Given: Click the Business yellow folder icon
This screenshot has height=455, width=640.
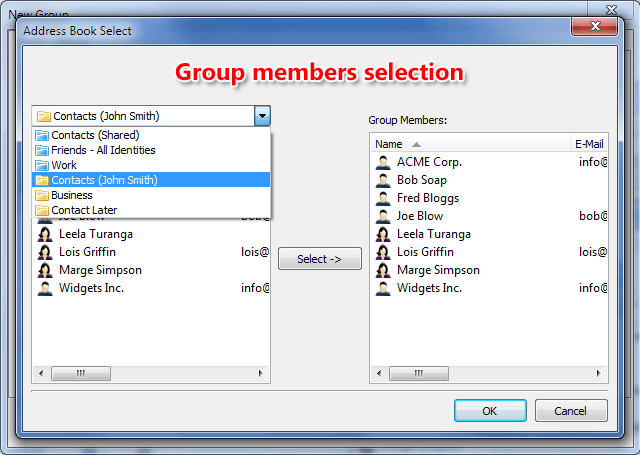Looking at the screenshot, I should tap(42, 195).
